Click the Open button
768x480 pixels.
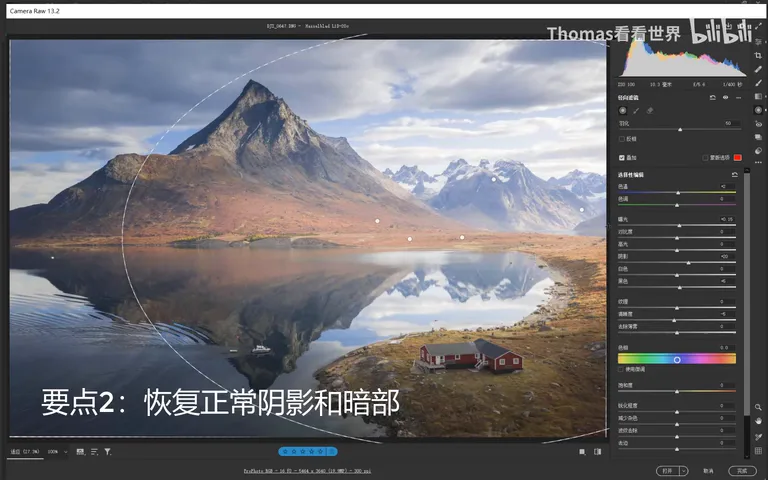(x=668, y=471)
